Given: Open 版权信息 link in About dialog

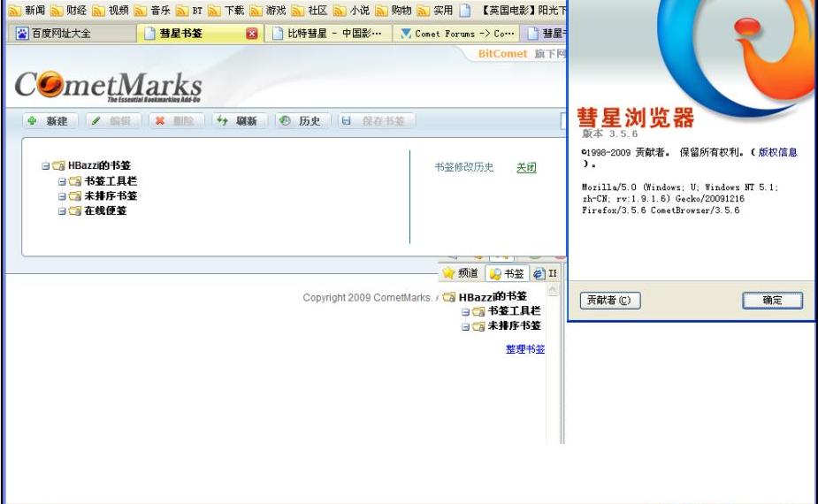Looking at the screenshot, I should [x=777, y=152].
